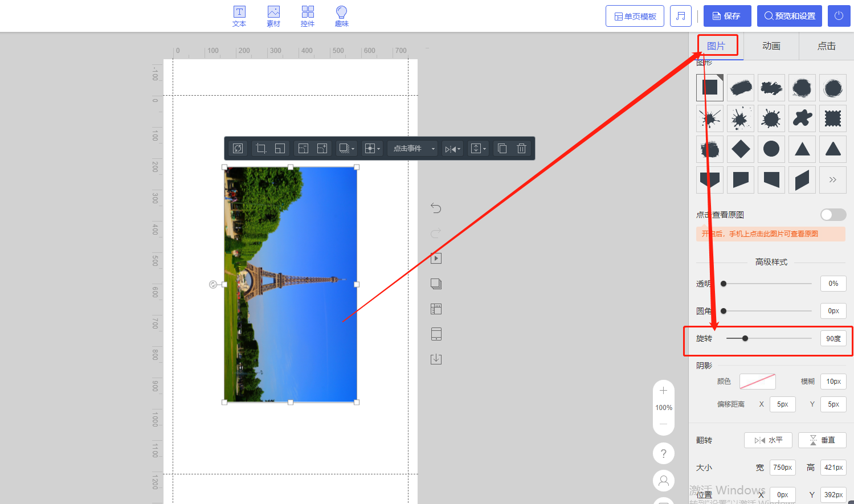
Task: Click the fit-size icon next to crop
Action: [x=280, y=149]
